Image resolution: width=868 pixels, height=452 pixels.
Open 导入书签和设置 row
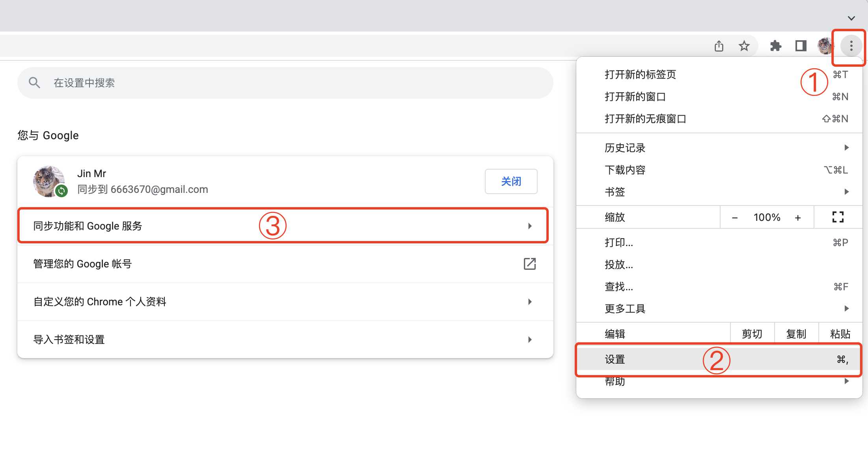point(285,340)
